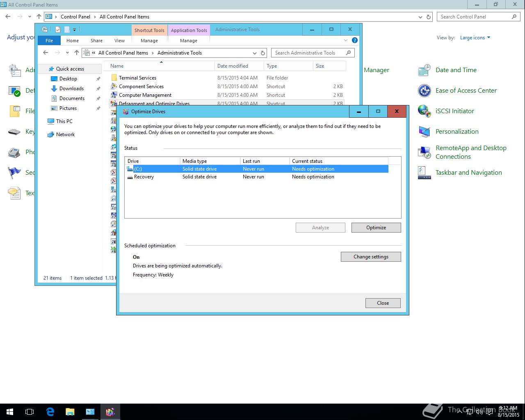Open Manage tab under Shortcut Tools
This screenshot has height=420, width=525.
[149, 41]
